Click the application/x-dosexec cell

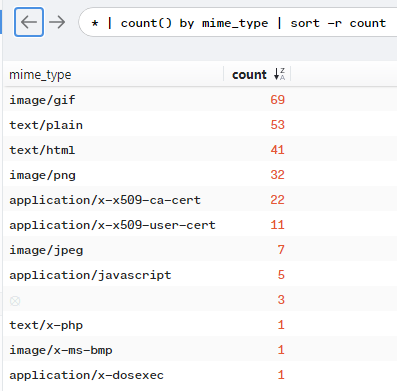tap(87, 375)
